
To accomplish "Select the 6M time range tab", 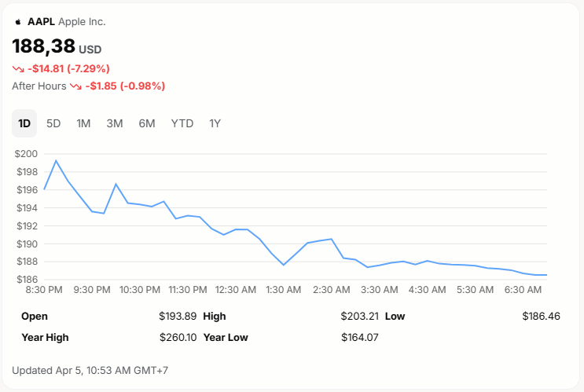I will pos(147,123).
